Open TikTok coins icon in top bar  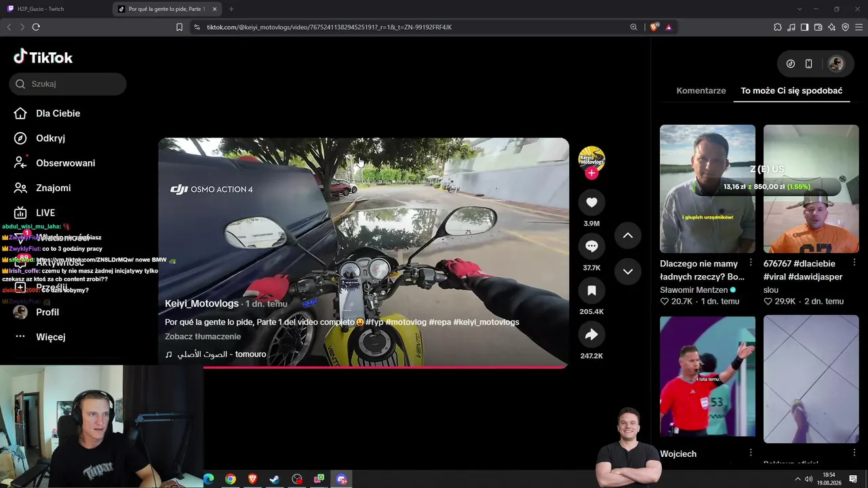(791, 64)
